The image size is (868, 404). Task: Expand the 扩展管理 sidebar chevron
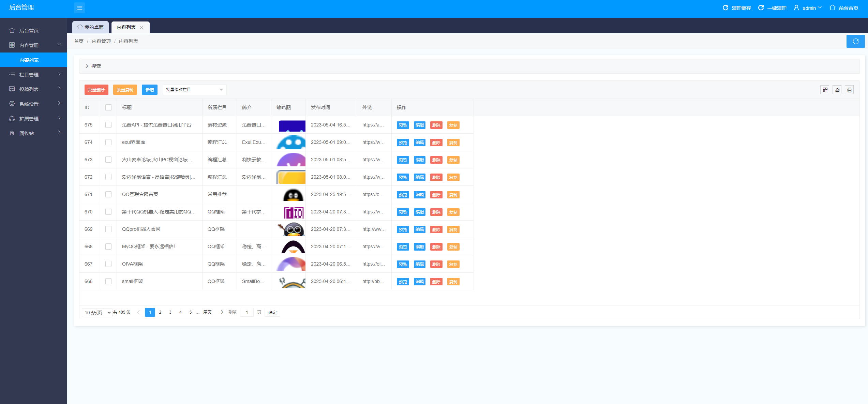(59, 118)
